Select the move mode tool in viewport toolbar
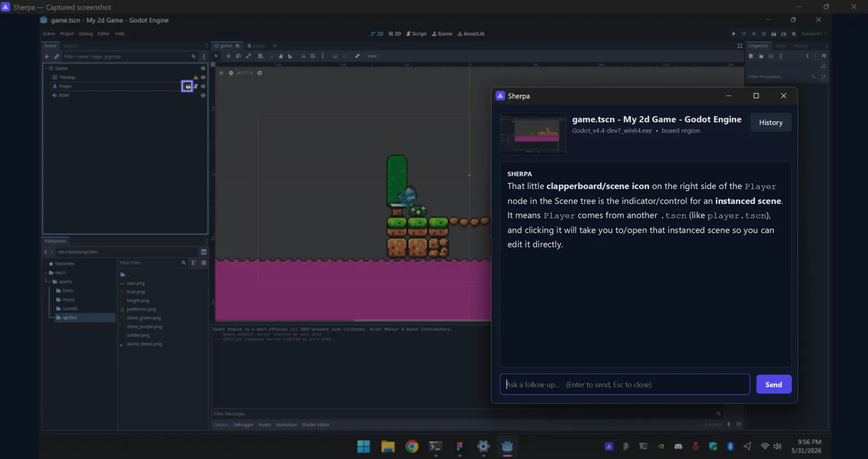 click(x=228, y=56)
